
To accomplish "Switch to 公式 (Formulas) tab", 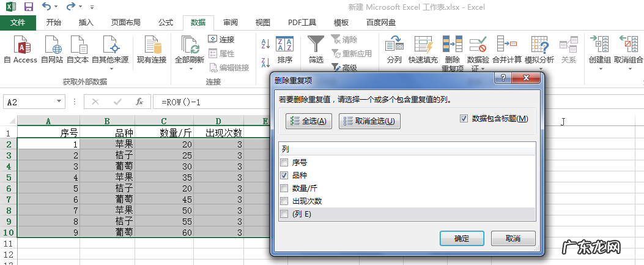I will click(166, 23).
